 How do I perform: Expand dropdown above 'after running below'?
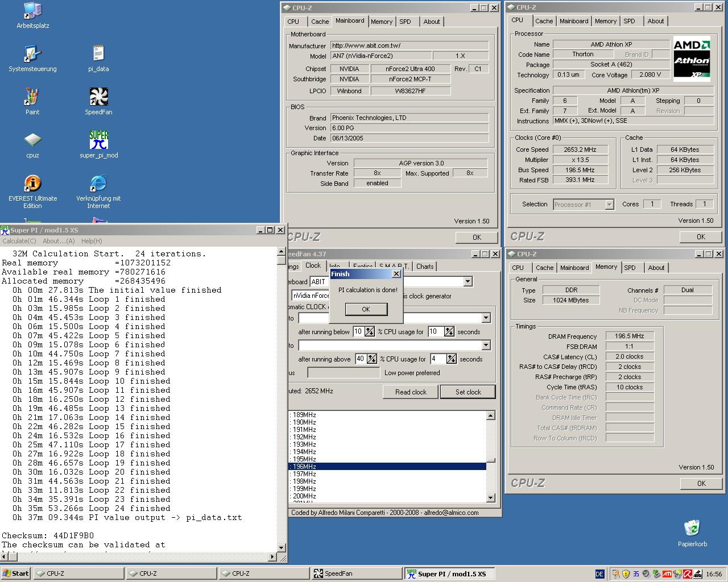point(486,318)
